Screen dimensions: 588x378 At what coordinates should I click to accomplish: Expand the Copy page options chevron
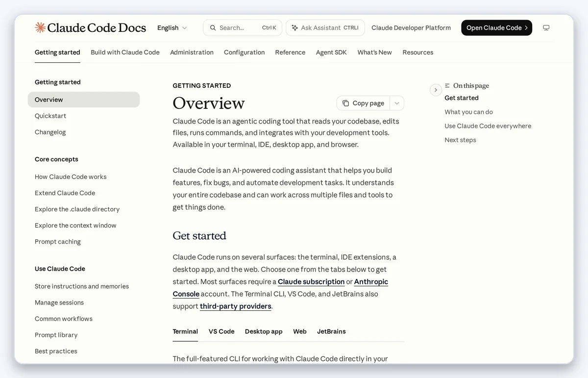pyautogui.click(x=397, y=103)
